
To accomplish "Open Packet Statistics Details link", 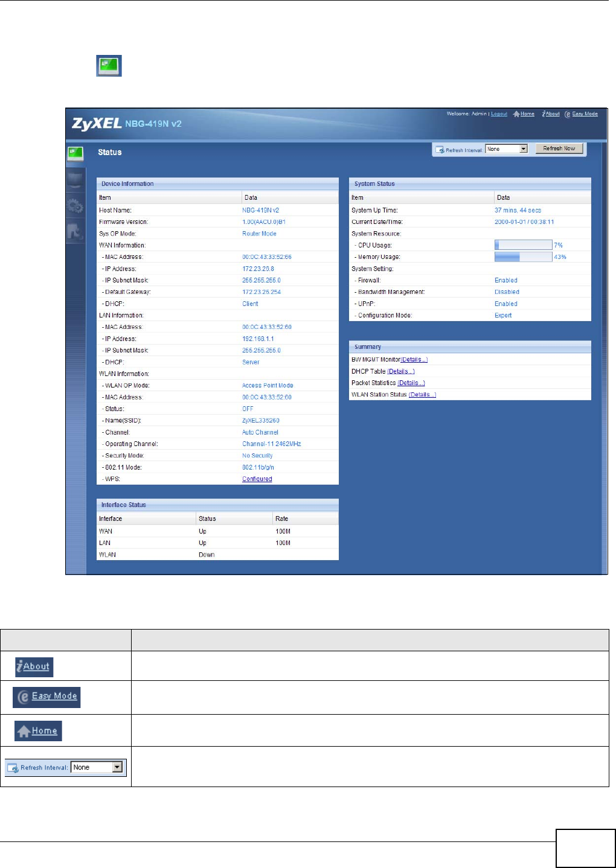I will point(411,383).
